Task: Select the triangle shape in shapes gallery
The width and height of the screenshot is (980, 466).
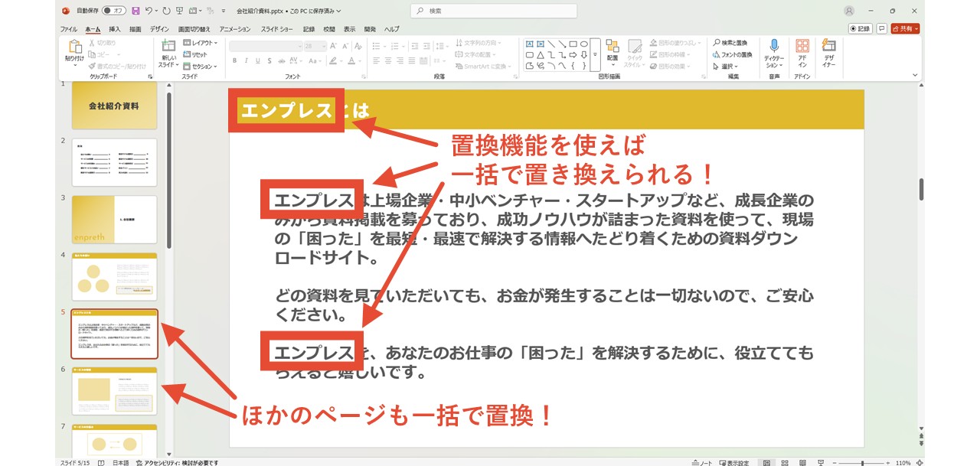Action: (540, 55)
